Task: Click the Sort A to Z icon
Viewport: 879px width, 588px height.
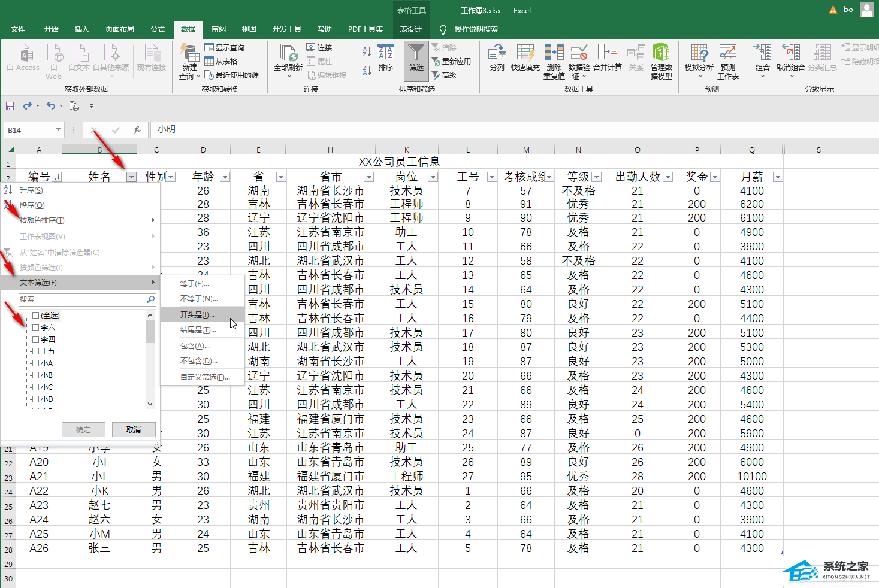Action: pyautogui.click(x=367, y=53)
